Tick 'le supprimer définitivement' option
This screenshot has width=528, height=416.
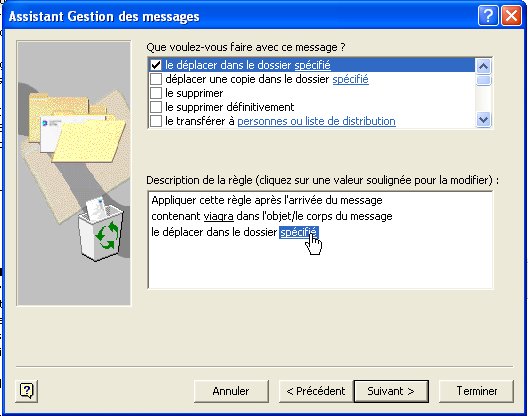coord(156,107)
